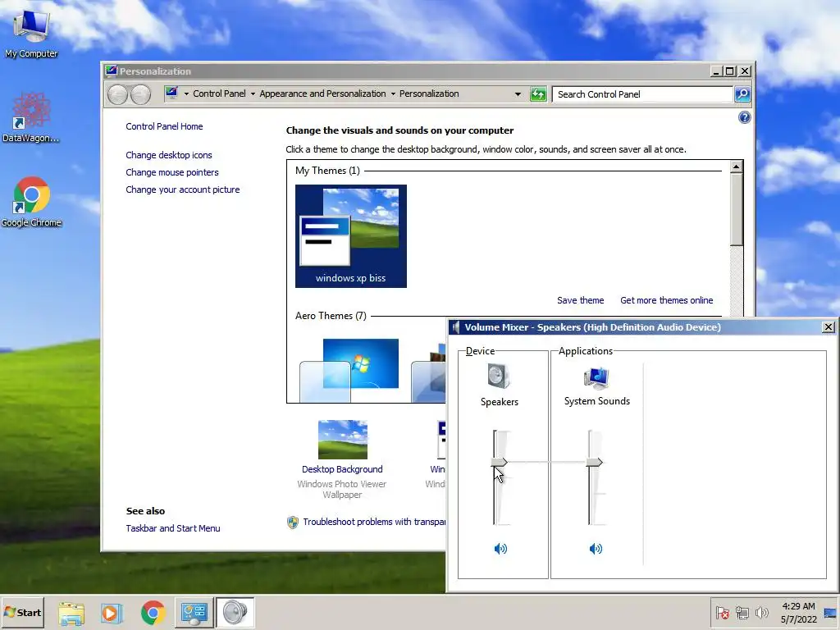Click the Speakers device icon in Volume Mixer
The image size is (840, 630).
coord(499,376)
